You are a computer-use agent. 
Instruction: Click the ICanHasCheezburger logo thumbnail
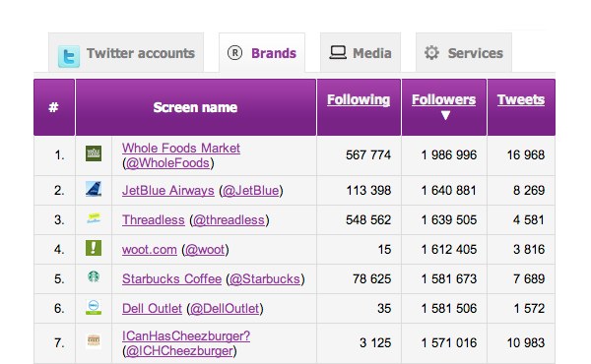click(x=94, y=340)
